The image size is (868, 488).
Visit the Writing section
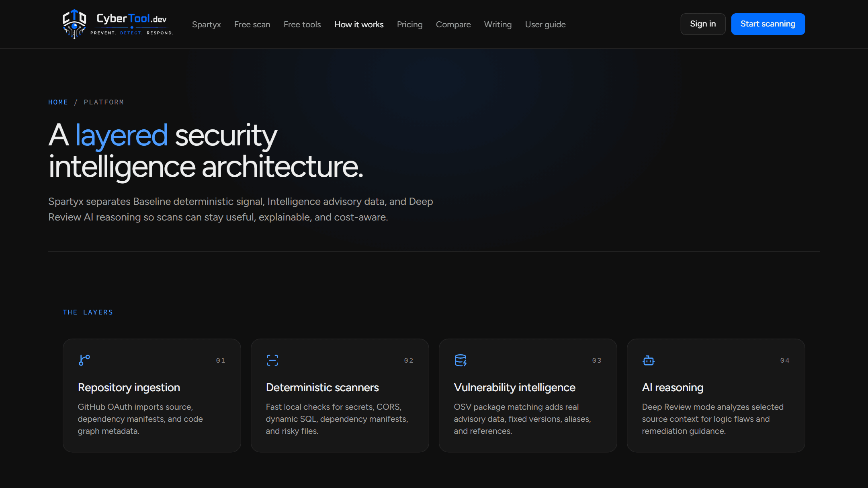[x=498, y=25]
